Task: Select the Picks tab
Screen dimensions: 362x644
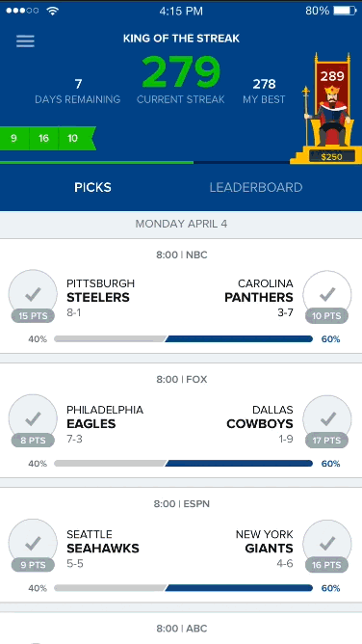Action: 92,187
